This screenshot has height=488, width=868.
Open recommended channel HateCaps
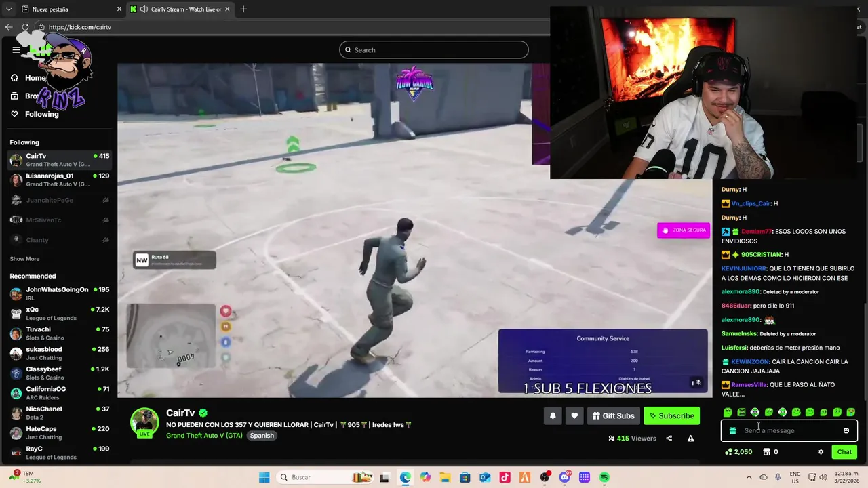coord(60,432)
